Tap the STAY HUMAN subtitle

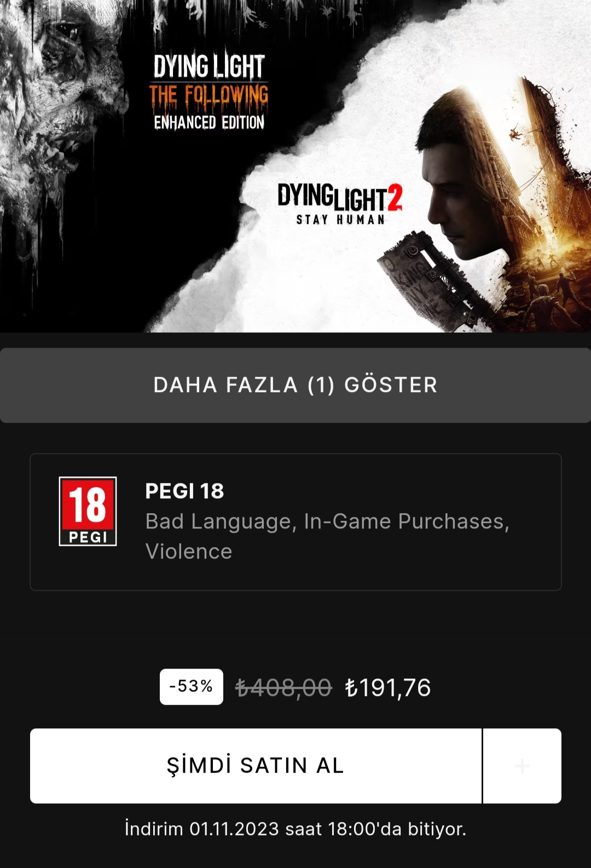pos(340,220)
